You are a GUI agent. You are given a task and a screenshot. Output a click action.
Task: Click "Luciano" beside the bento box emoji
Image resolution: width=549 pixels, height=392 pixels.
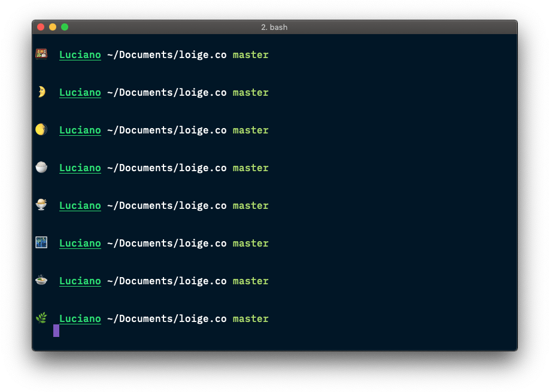pos(80,55)
